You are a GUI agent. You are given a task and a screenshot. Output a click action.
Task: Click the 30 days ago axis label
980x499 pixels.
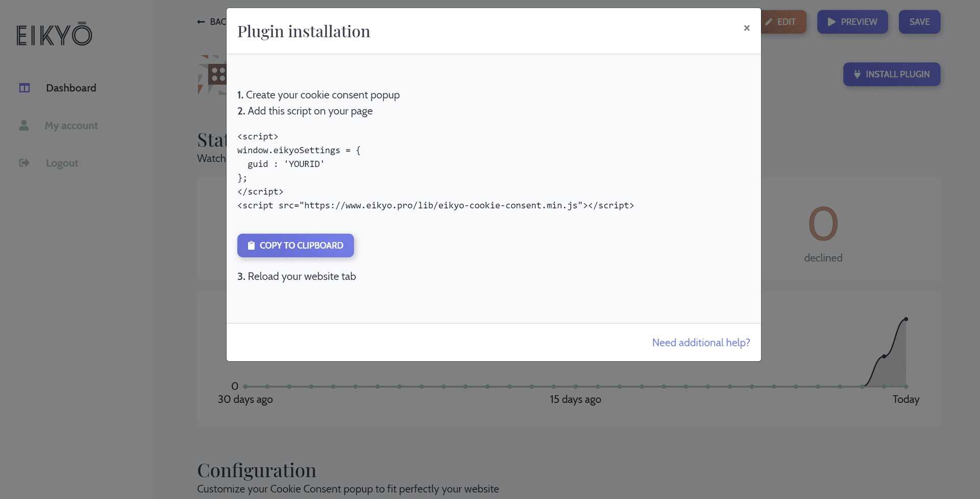(245, 399)
